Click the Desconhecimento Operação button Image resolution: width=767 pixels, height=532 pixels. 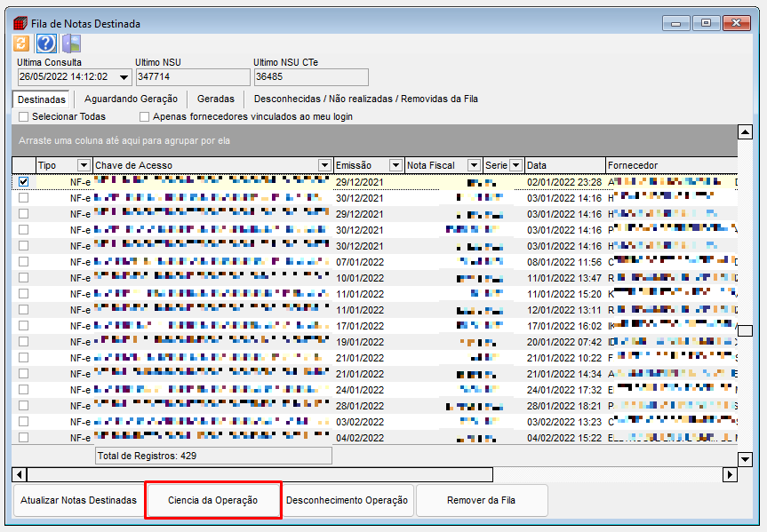click(x=347, y=500)
